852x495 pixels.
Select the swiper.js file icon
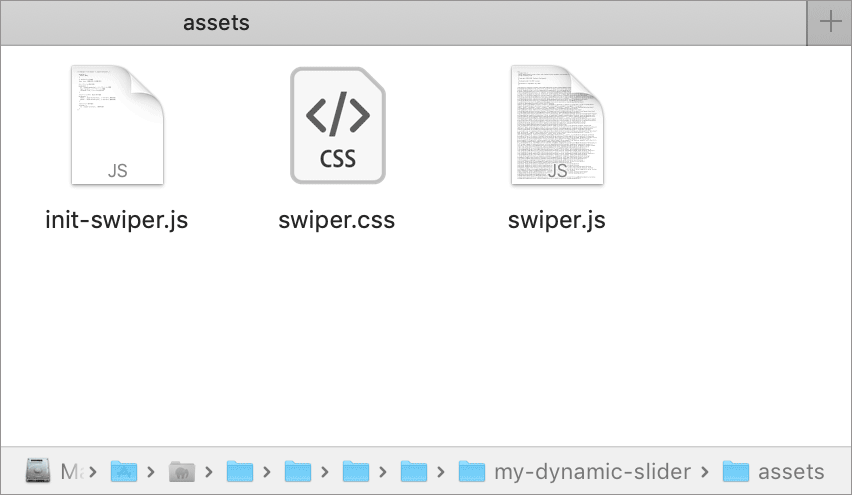pos(556,126)
